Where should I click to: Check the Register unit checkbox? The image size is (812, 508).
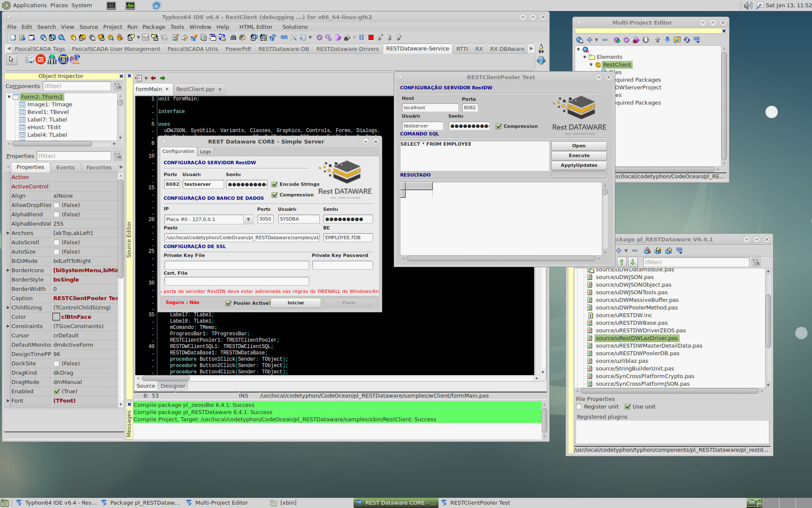point(579,407)
